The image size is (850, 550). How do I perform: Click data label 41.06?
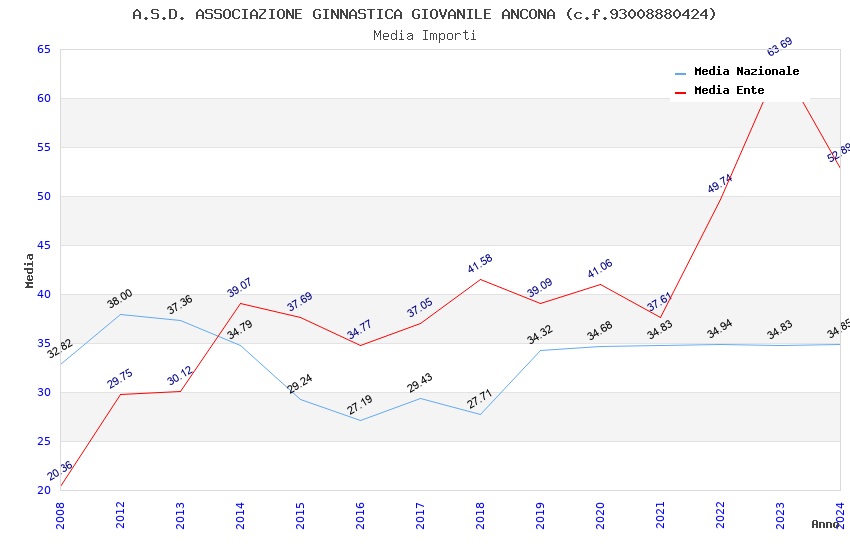coord(600,268)
